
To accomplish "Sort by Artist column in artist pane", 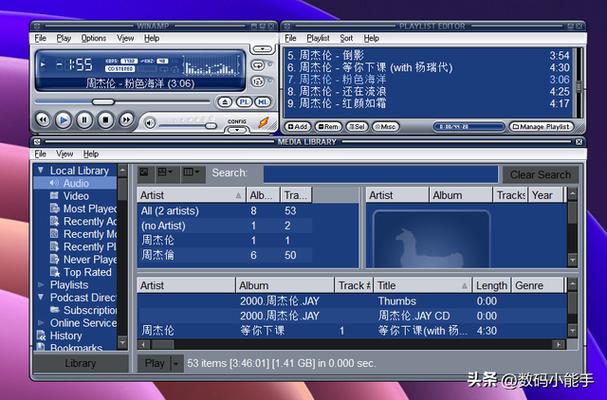I will (x=191, y=195).
